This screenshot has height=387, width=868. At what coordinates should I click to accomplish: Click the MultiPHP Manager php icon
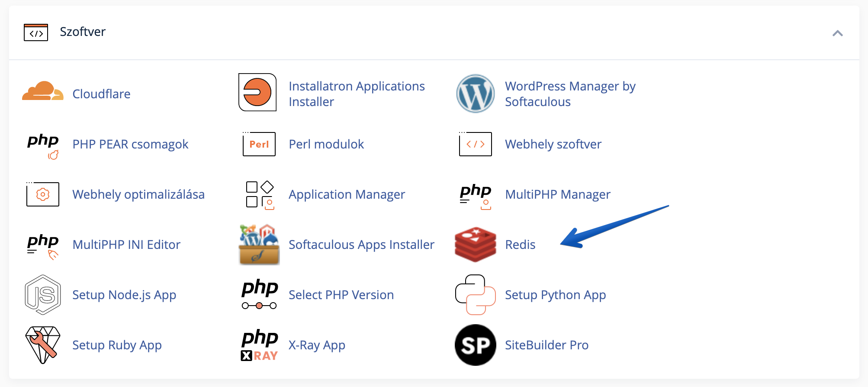tap(475, 196)
